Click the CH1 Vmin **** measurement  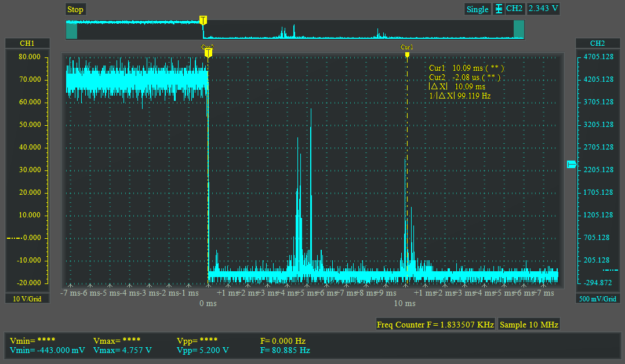click(32, 341)
